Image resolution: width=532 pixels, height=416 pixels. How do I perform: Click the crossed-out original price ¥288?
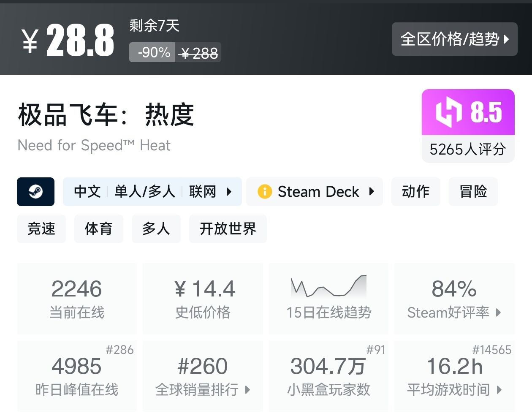coord(198,53)
